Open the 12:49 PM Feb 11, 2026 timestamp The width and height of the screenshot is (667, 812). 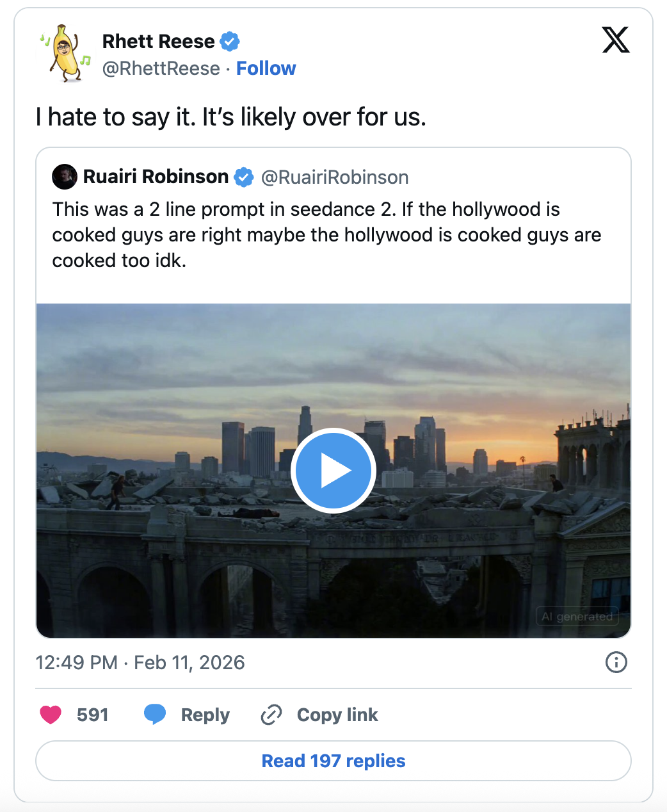click(140, 662)
